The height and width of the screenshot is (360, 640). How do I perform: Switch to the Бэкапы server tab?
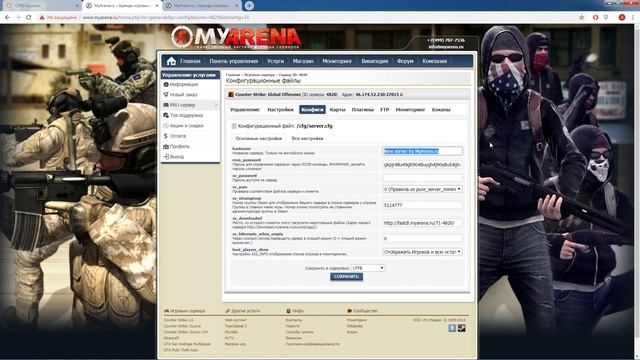click(x=441, y=110)
